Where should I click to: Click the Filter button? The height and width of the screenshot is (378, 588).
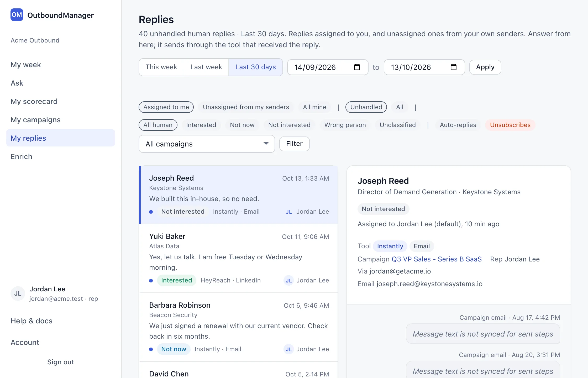(295, 144)
